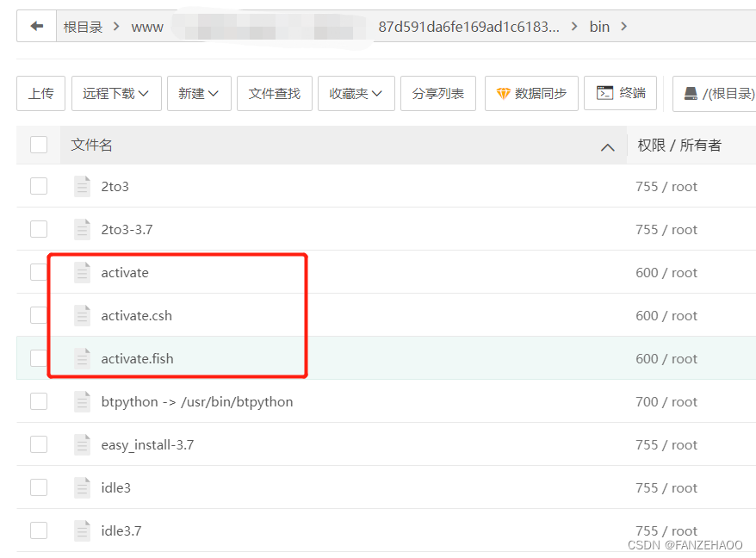
Task: Tick the select-all checkbox in header
Action: coord(39,145)
